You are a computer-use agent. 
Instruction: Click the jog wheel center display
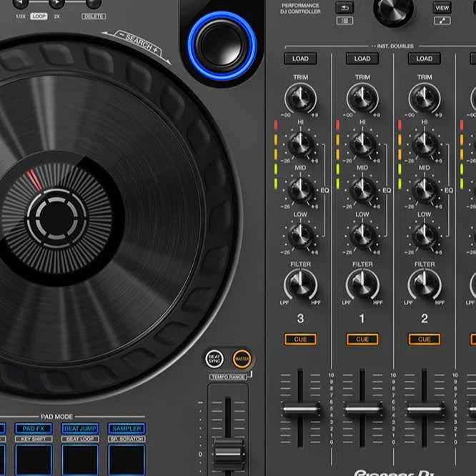pos(56,218)
